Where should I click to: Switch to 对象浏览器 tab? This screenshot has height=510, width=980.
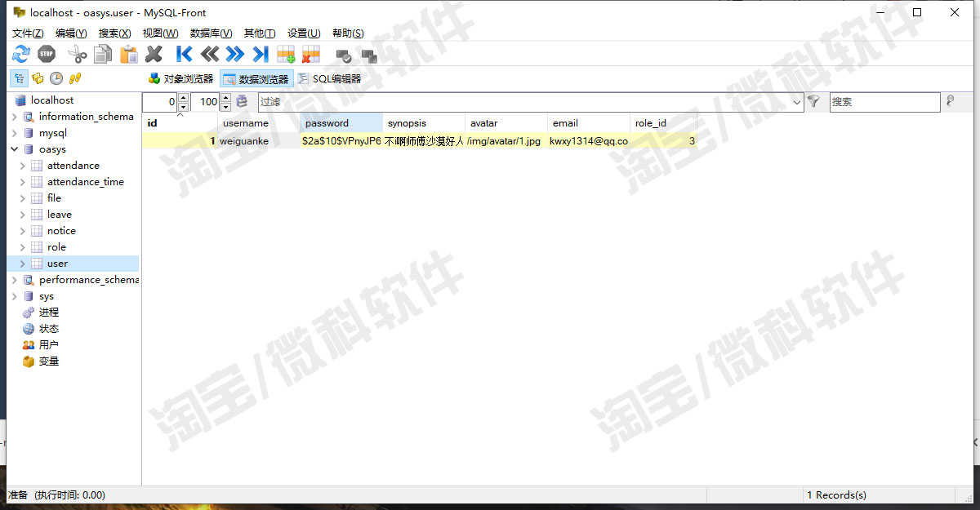pyautogui.click(x=180, y=79)
